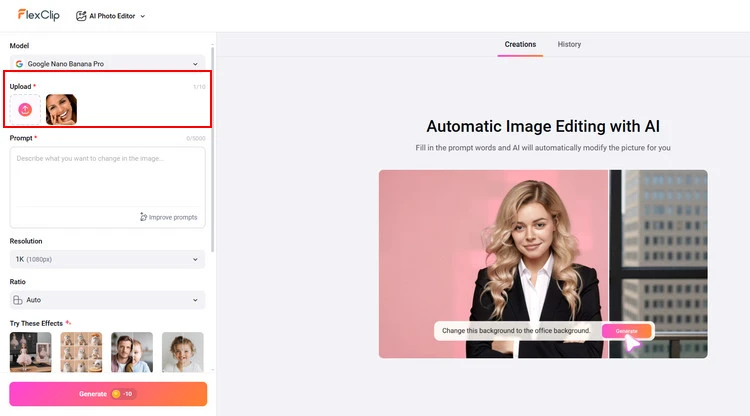Click the left panel vertical scrollbar
Image resolution: width=750 pixels, height=416 pixels.
[x=212, y=149]
